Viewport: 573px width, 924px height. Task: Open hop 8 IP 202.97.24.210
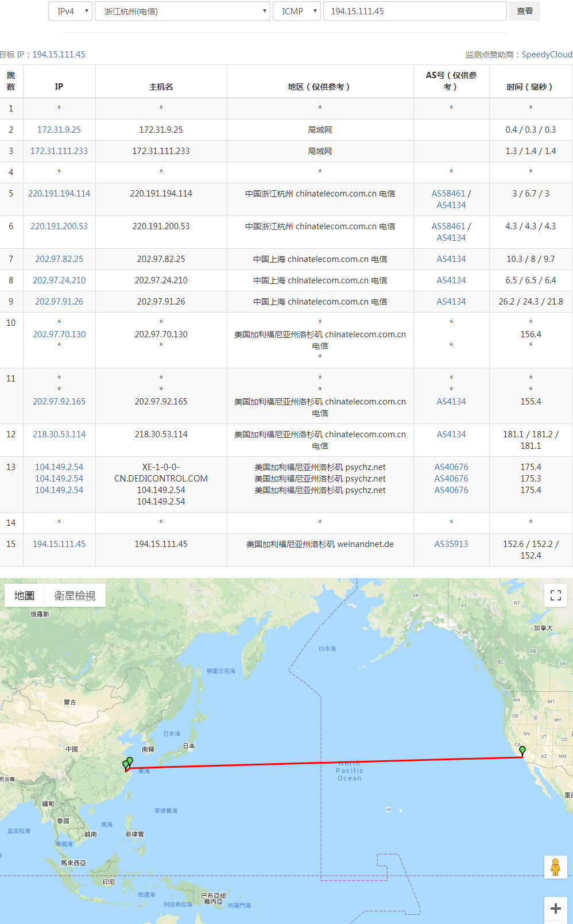click(59, 280)
